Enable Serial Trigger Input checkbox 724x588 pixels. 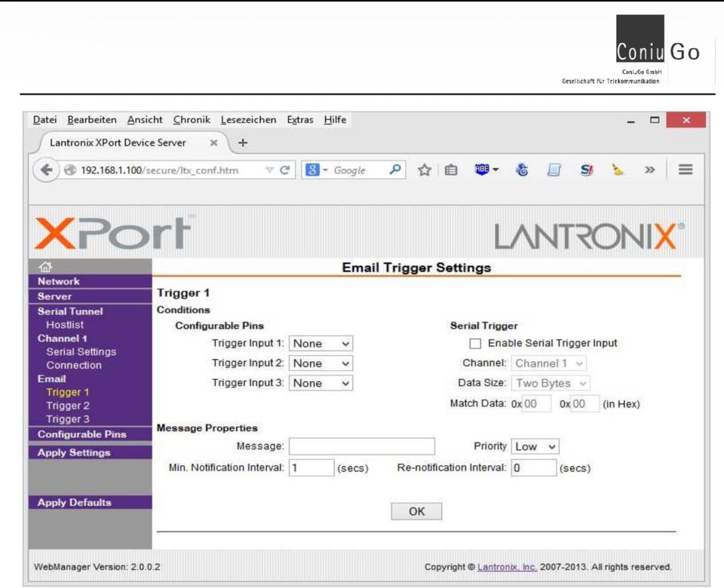click(475, 344)
